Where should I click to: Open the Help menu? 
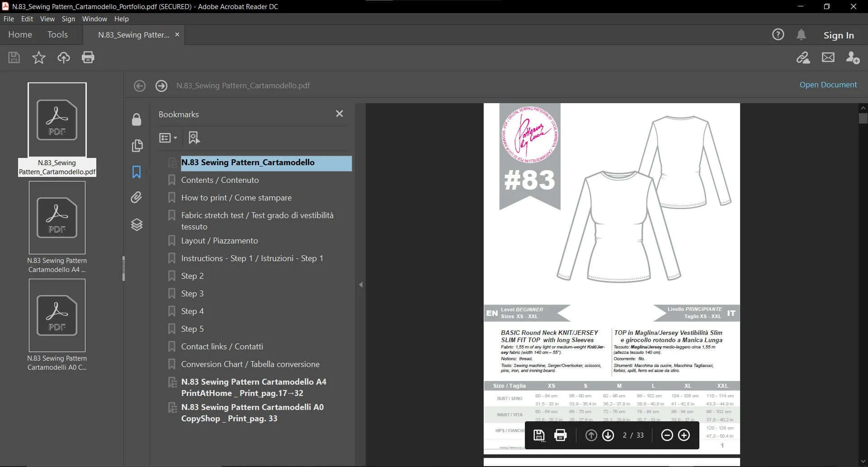122,19
